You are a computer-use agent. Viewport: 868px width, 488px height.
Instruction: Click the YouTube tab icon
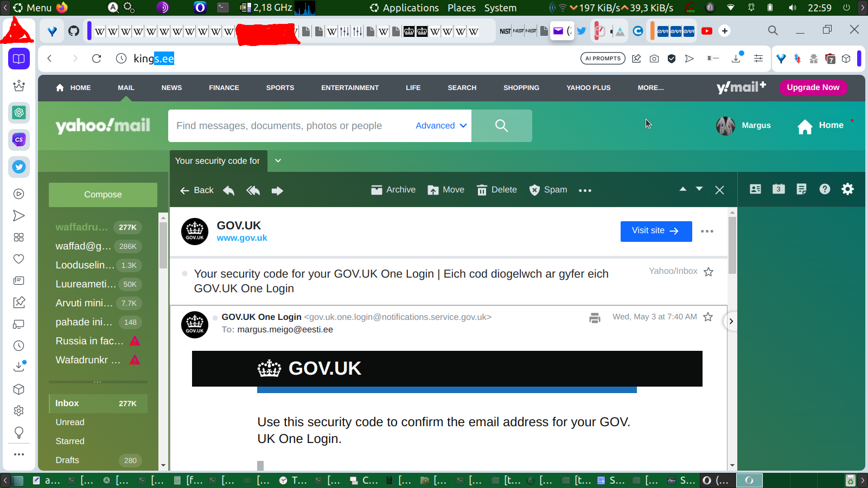click(707, 31)
